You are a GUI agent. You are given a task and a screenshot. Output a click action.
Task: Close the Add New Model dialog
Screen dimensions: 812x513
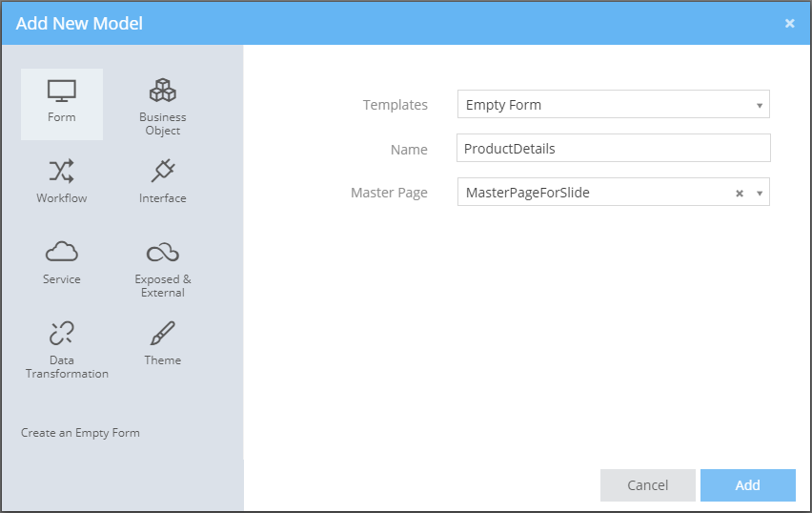(x=789, y=23)
